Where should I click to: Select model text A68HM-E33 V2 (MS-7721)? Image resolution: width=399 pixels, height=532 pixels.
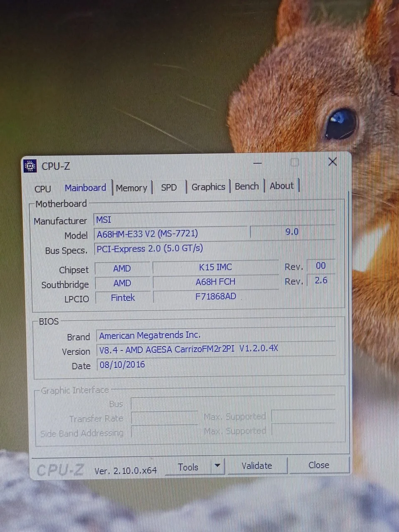click(x=147, y=234)
